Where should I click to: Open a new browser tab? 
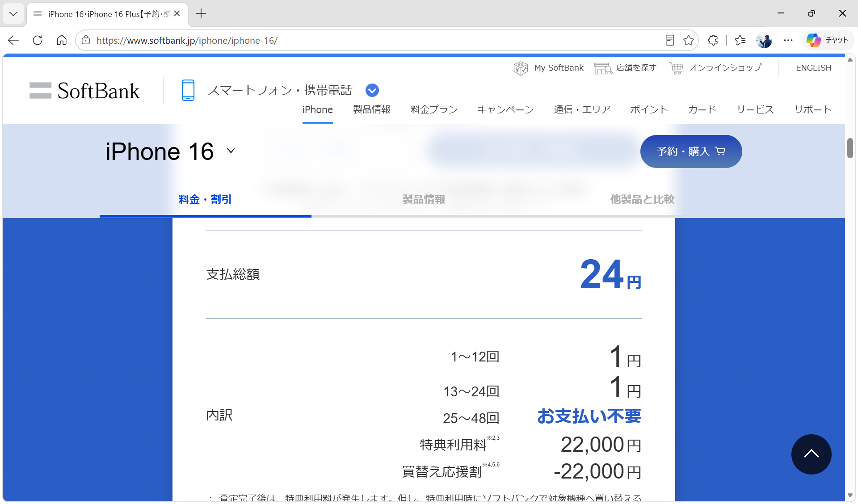tap(201, 14)
